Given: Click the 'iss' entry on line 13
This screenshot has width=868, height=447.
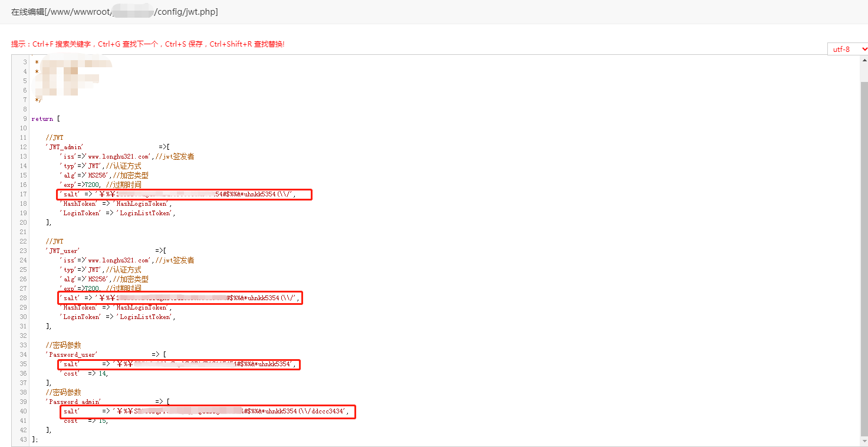Looking at the screenshot, I should [126, 156].
